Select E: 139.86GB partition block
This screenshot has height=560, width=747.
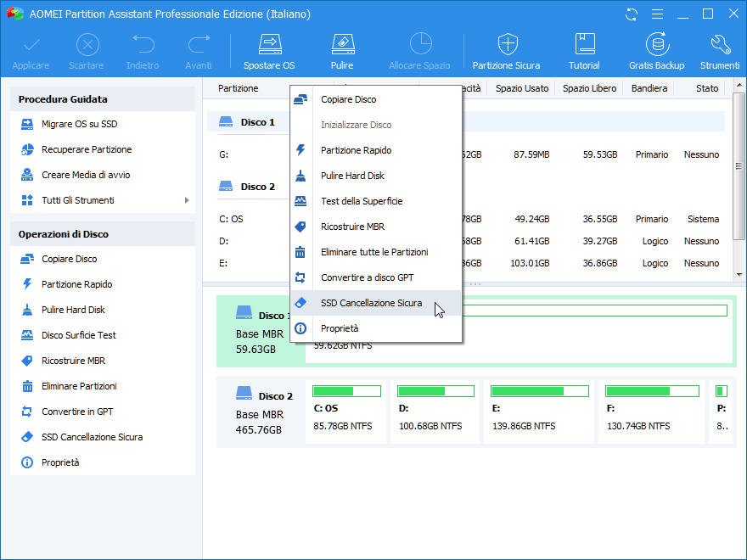click(539, 412)
